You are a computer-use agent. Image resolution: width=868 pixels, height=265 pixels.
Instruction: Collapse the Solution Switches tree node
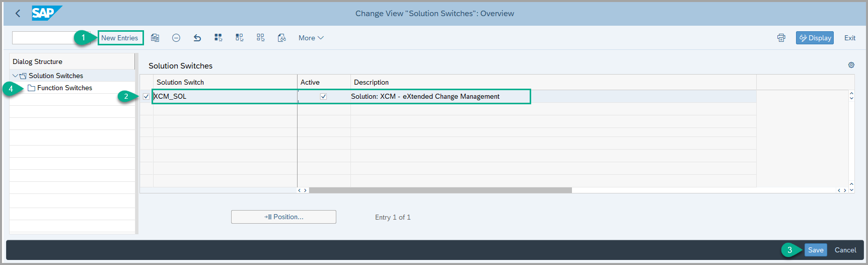tap(15, 76)
